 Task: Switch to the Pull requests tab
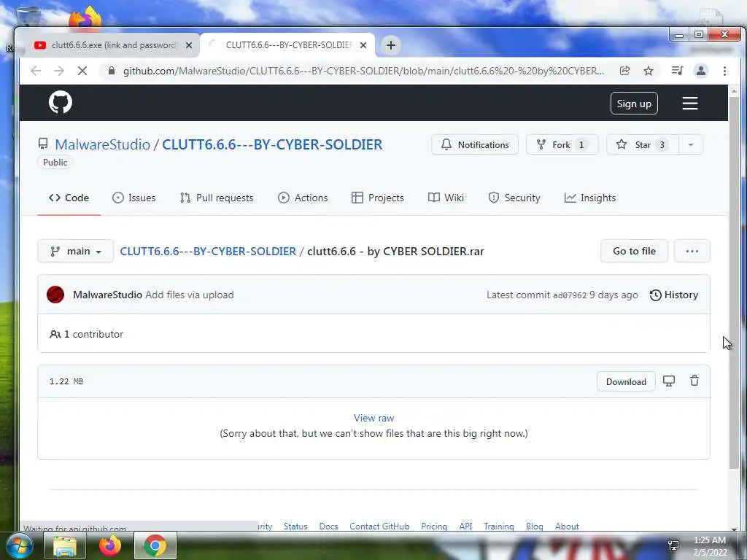(217, 198)
